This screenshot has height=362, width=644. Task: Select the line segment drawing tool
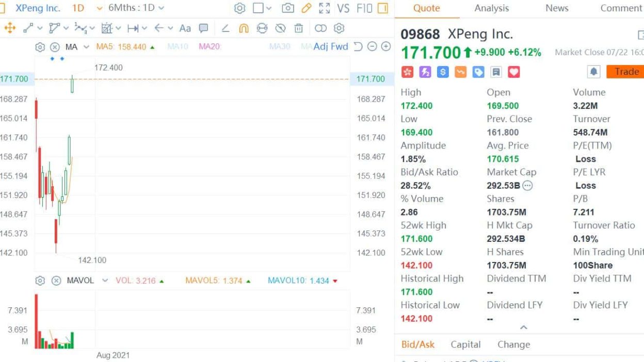[28, 28]
